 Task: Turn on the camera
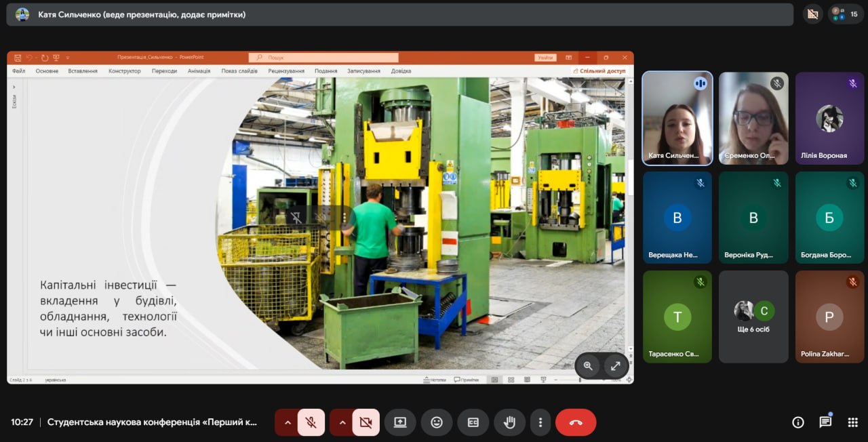366,422
